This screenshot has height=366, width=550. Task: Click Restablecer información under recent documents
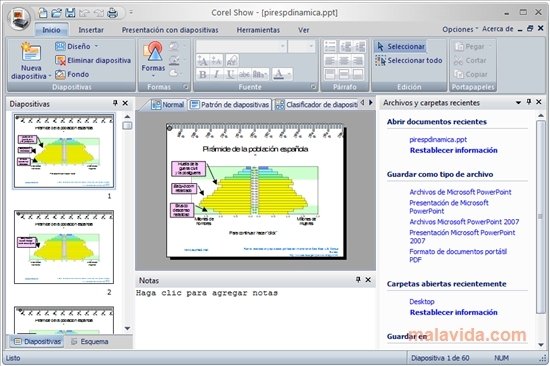(454, 150)
